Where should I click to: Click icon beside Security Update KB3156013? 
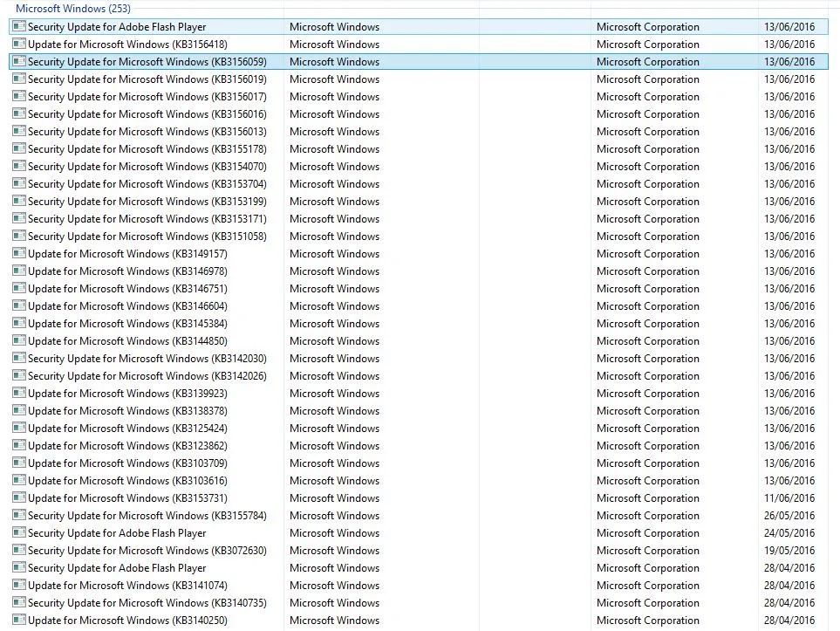(18, 131)
